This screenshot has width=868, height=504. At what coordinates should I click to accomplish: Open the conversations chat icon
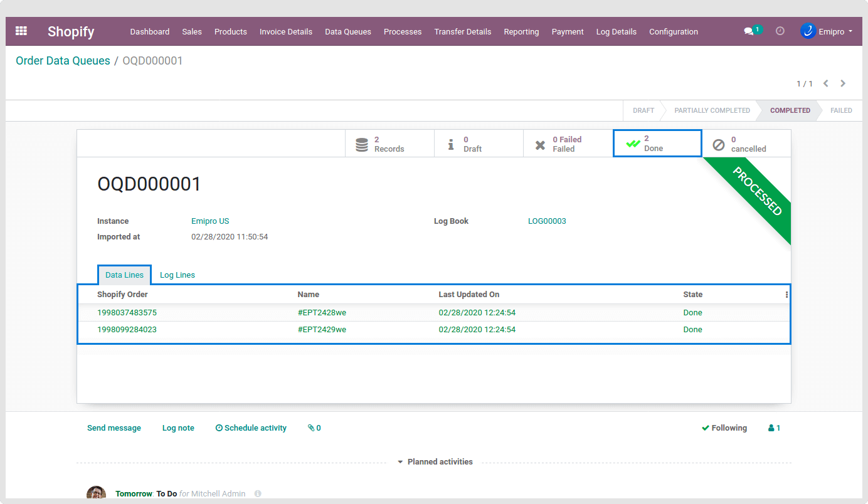pos(748,31)
